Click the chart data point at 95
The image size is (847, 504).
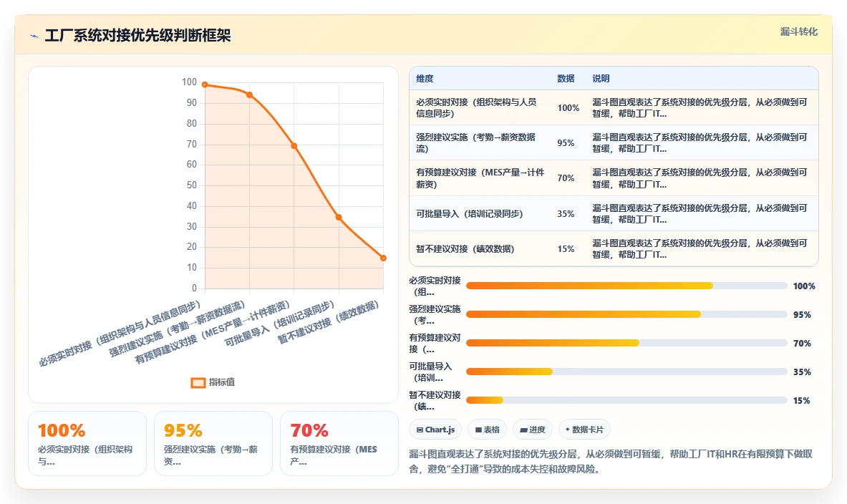250,95
